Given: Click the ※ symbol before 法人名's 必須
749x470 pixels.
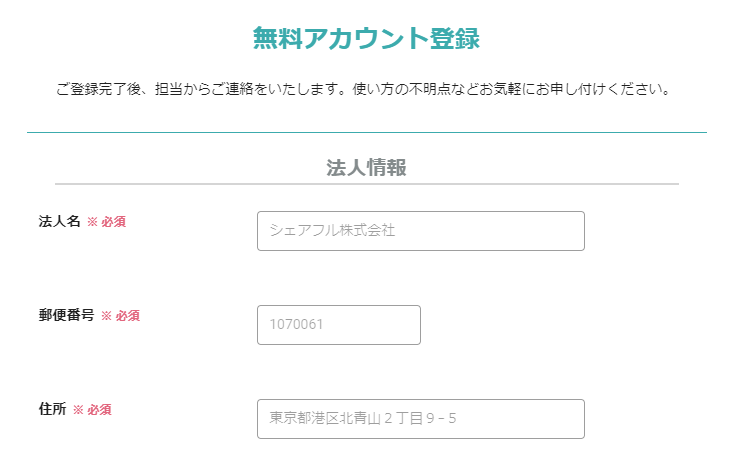Looking at the screenshot, I should [92, 222].
